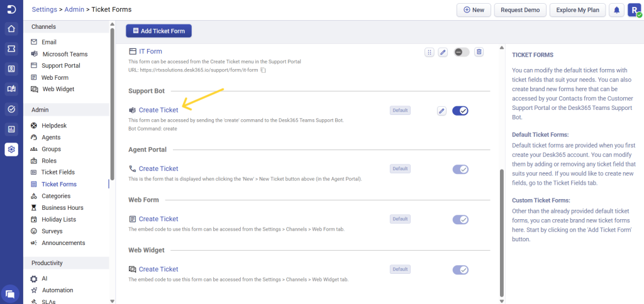Open the chat bubble icon at bottom left

pos(11,293)
